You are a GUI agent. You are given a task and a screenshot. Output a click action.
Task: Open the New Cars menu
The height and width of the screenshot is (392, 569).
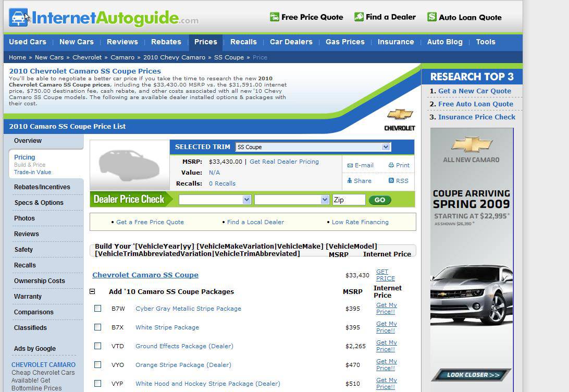[x=77, y=42]
